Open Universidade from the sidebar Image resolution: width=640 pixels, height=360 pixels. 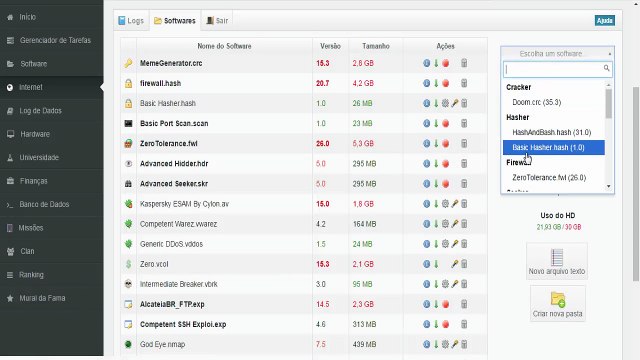51,158
